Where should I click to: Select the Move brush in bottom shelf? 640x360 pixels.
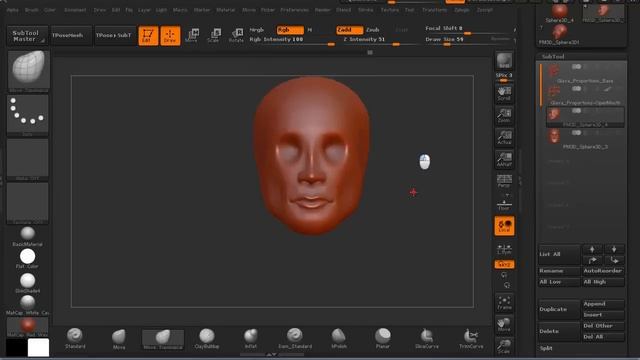pos(119,339)
